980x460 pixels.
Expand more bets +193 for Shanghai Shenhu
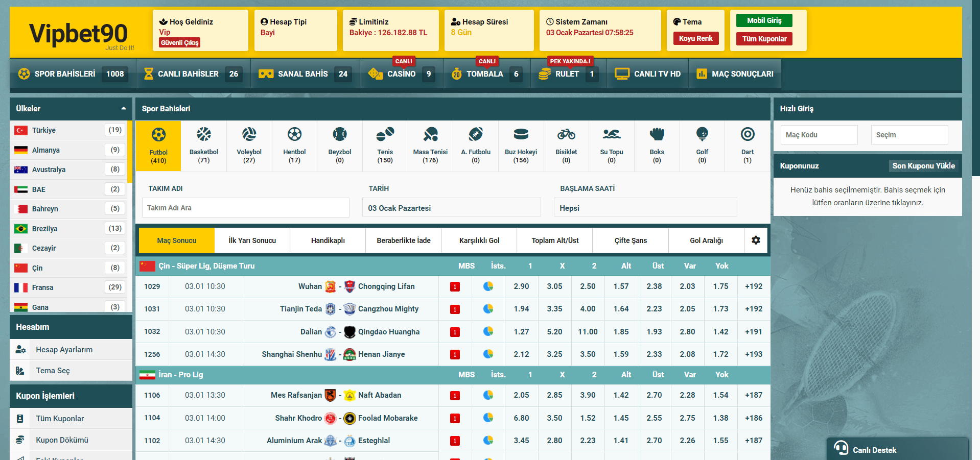754,354
